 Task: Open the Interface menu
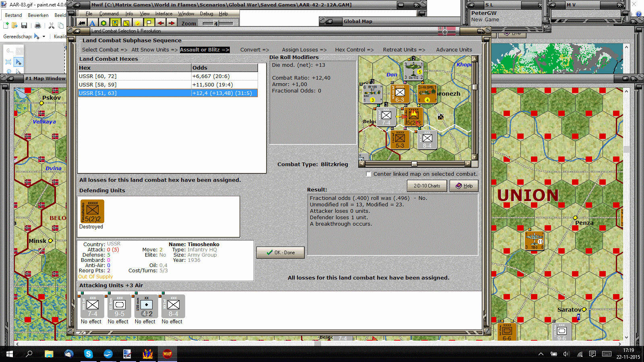pyautogui.click(x=164, y=14)
